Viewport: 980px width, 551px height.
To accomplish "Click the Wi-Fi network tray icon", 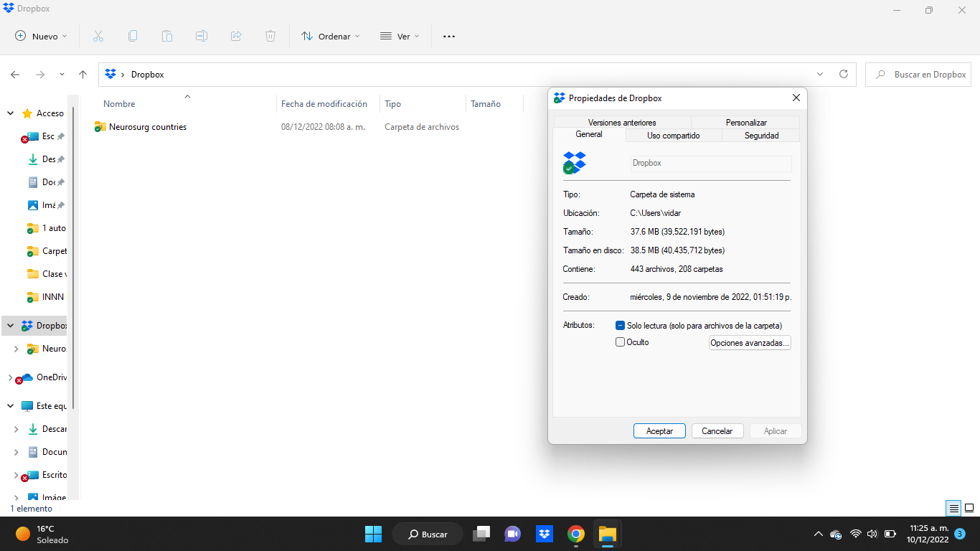I will pos(855,534).
